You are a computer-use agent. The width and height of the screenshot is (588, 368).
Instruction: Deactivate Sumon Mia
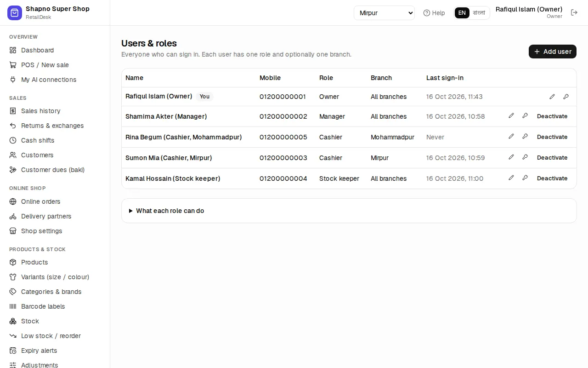pos(552,157)
